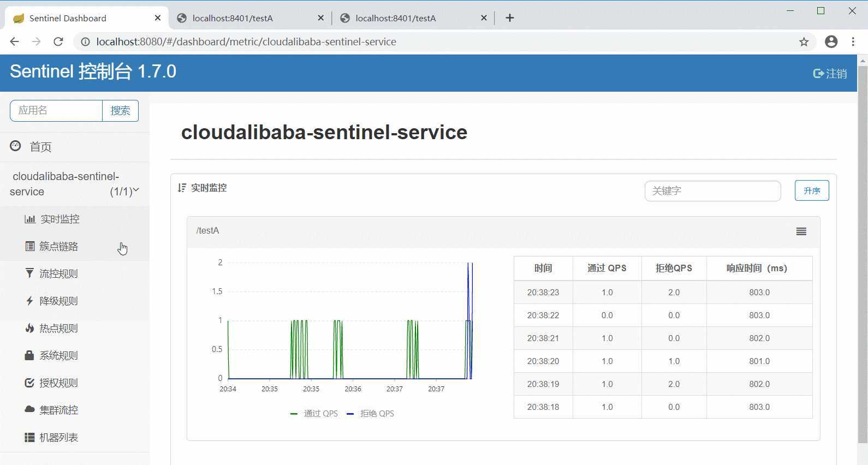Click the 注销 logout link
The width and height of the screenshot is (868, 465).
click(x=830, y=73)
